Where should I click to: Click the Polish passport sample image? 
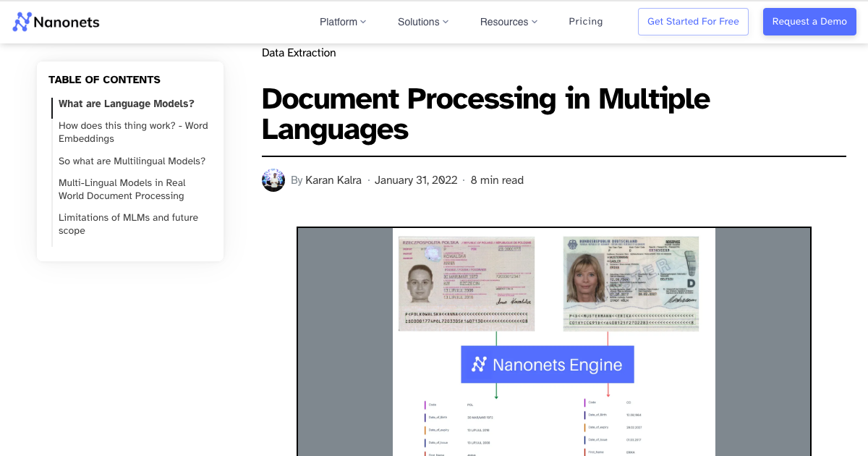[467, 284]
